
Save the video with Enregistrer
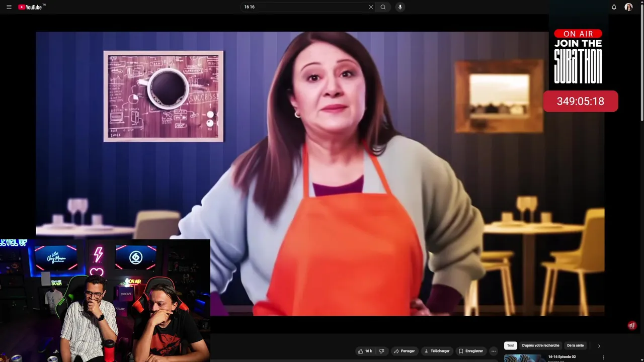click(x=471, y=351)
